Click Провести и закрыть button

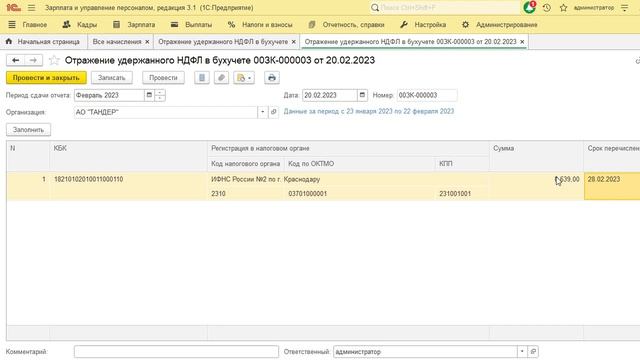click(46, 78)
